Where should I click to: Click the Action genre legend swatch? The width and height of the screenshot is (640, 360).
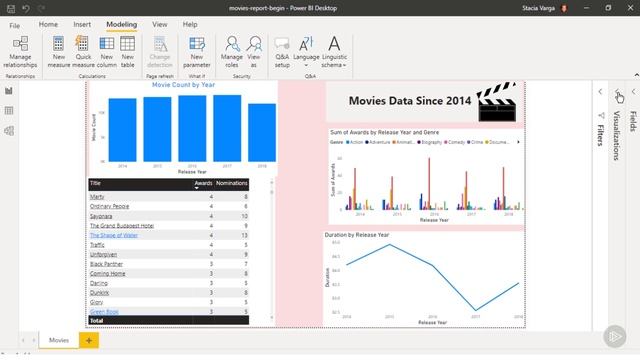coord(348,142)
